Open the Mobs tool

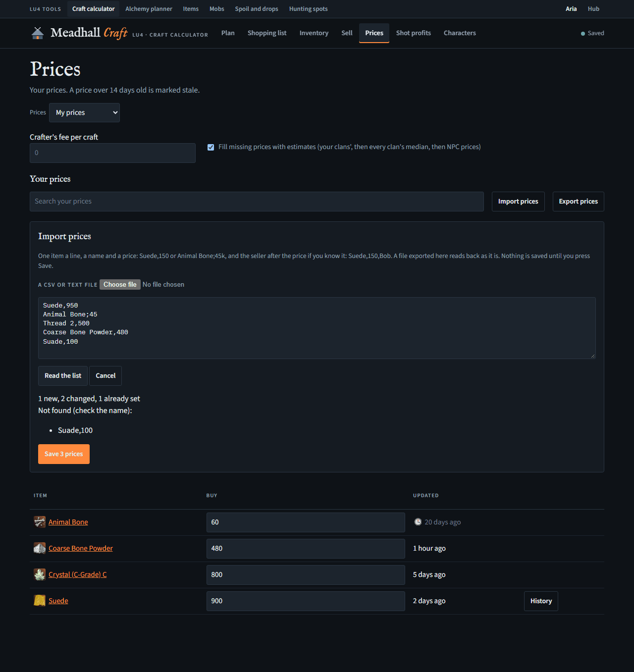coord(217,9)
